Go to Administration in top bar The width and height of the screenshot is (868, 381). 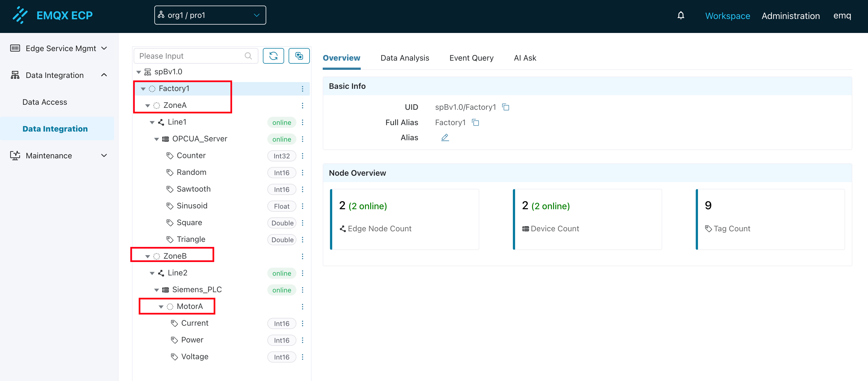tap(790, 16)
